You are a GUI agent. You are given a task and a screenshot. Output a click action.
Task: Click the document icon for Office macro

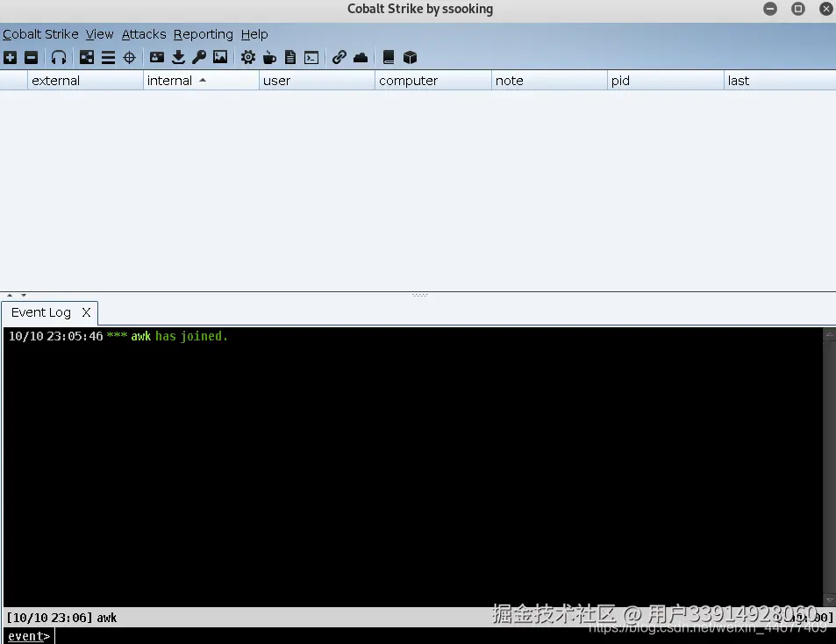point(290,57)
